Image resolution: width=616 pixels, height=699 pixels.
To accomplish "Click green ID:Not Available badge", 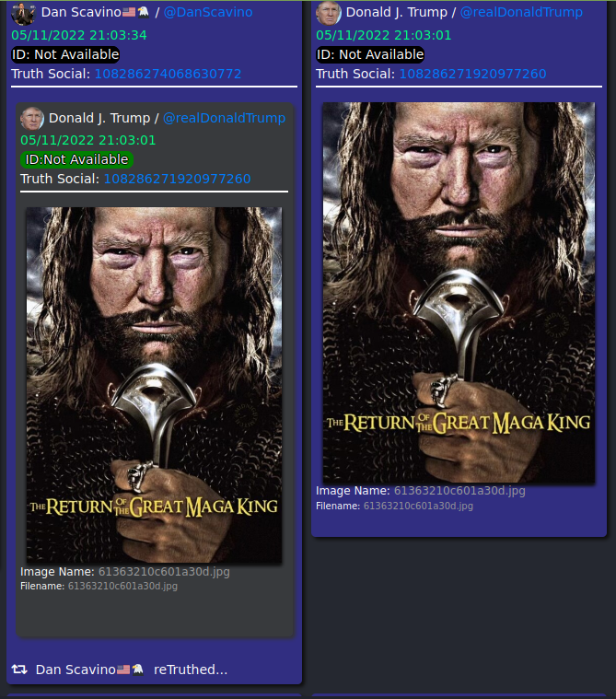I will point(76,159).
